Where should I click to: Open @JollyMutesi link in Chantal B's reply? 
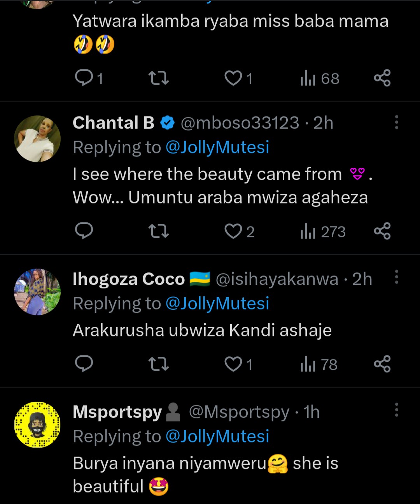[x=217, y=148]
